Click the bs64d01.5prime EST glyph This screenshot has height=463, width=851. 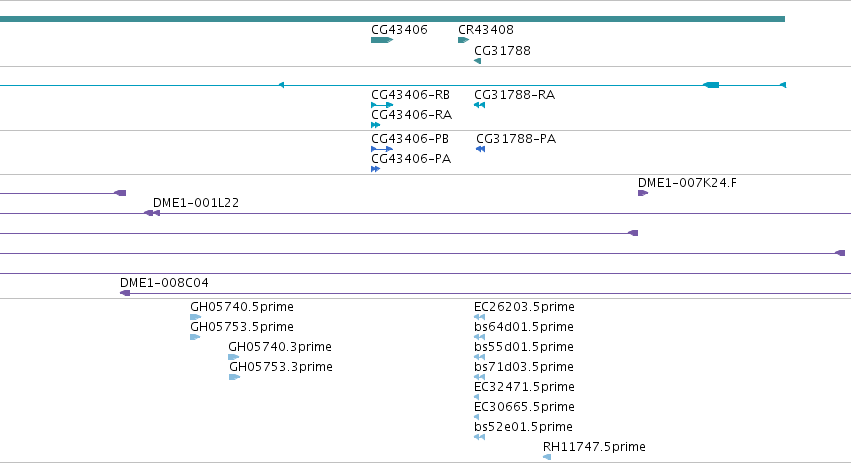coord(480,337)
